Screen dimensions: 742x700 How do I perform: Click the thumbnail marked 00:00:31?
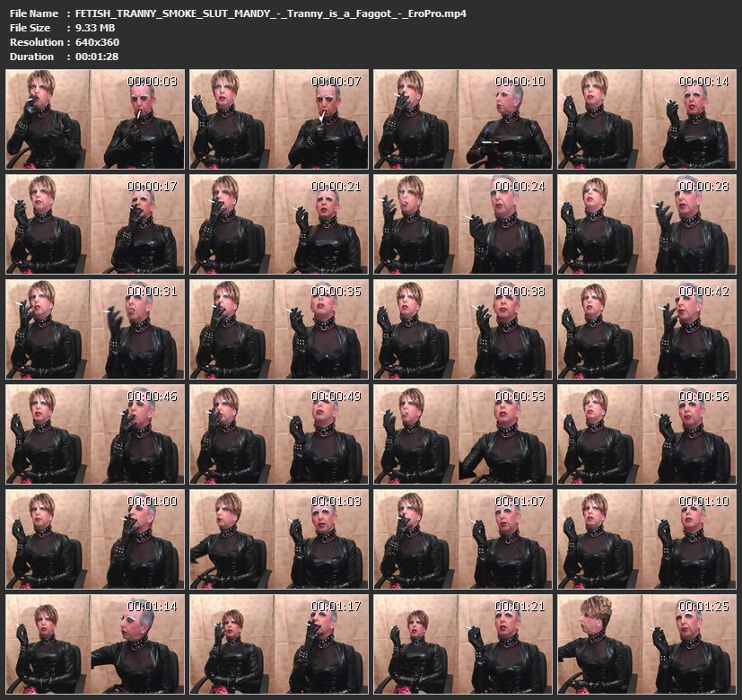coord(95,328)
